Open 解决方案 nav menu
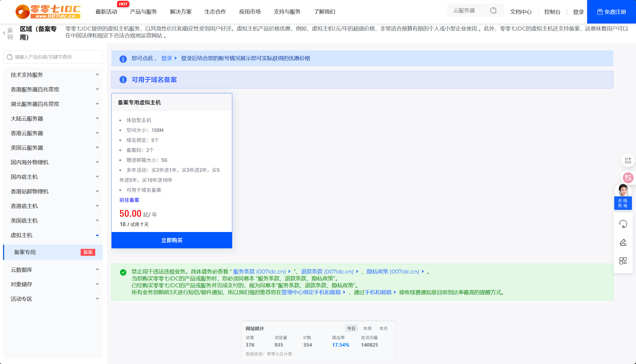 [181, 12]
